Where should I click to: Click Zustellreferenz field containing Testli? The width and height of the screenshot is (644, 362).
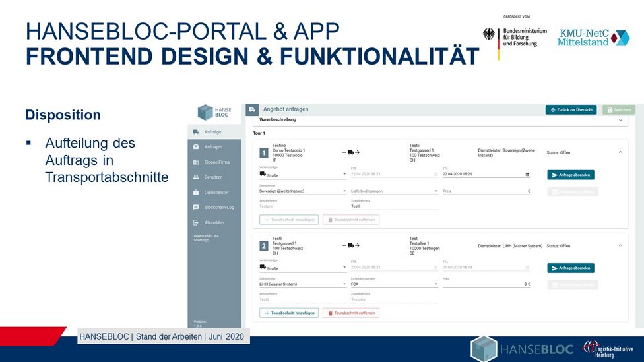click(x=395, y=206)
